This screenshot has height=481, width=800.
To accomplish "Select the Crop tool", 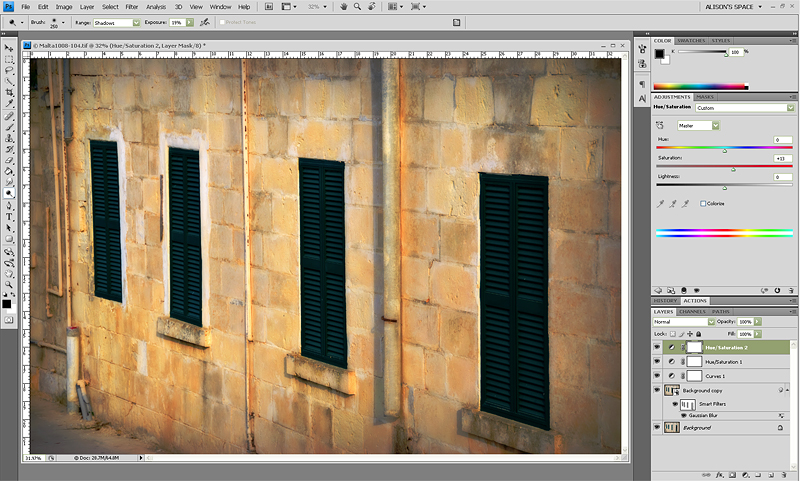I will pos(9,92).
